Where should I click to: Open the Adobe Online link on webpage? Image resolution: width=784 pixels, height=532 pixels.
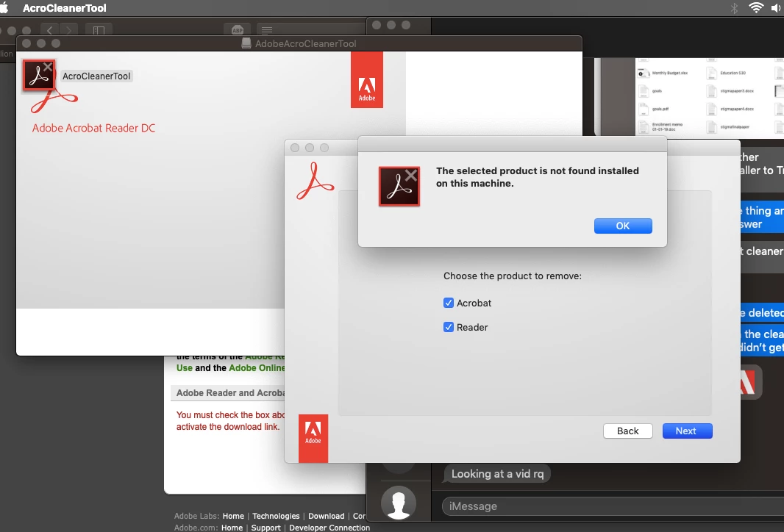click(x=257, y=367)
